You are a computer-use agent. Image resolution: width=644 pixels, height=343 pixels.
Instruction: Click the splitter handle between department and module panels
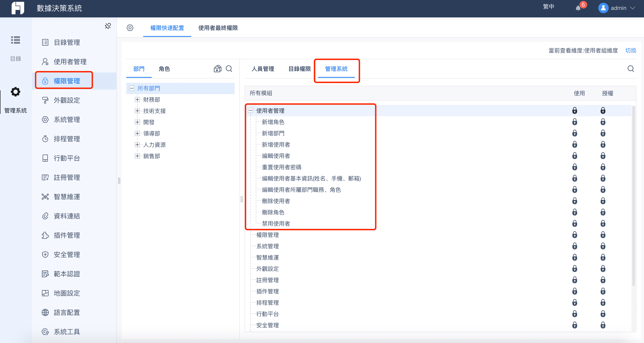[x=241, y=199]
